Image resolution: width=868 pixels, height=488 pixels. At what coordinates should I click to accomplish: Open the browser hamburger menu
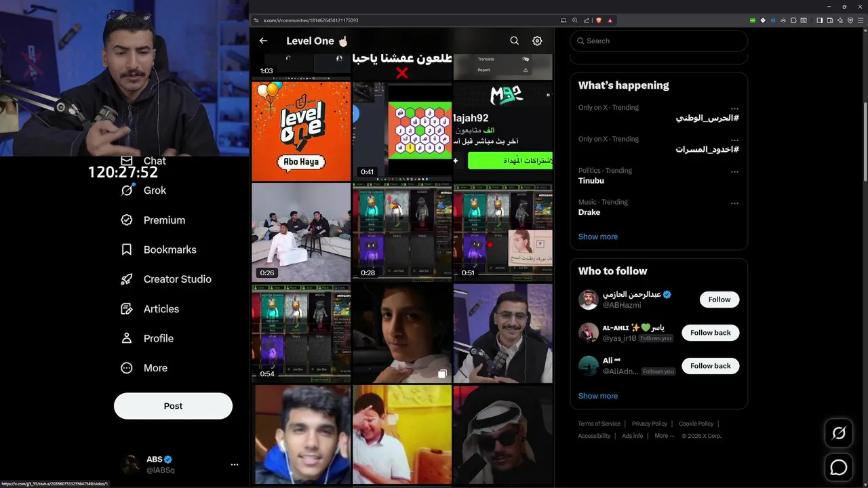pos(861,20)
